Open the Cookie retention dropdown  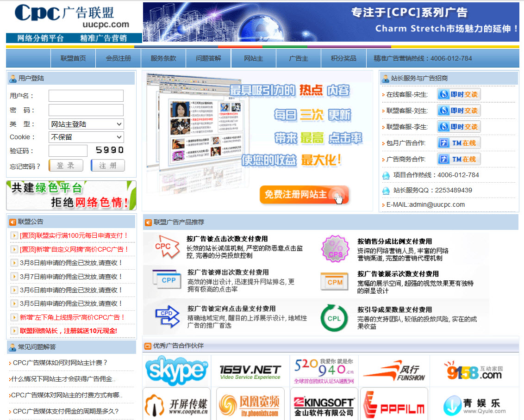86,137
